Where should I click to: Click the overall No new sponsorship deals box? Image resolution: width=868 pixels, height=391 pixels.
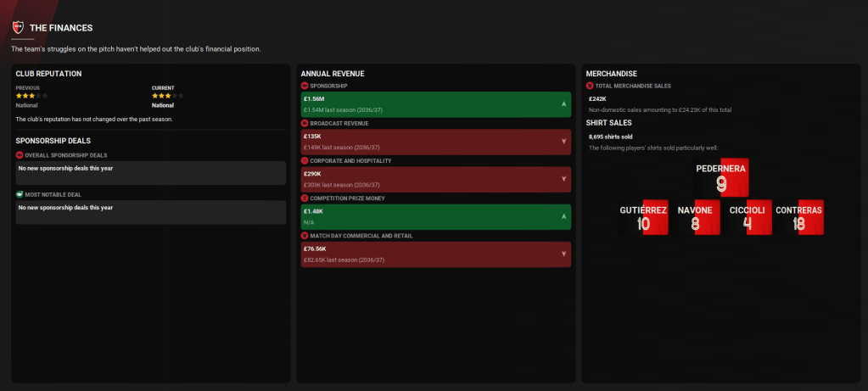coord(151,172)
